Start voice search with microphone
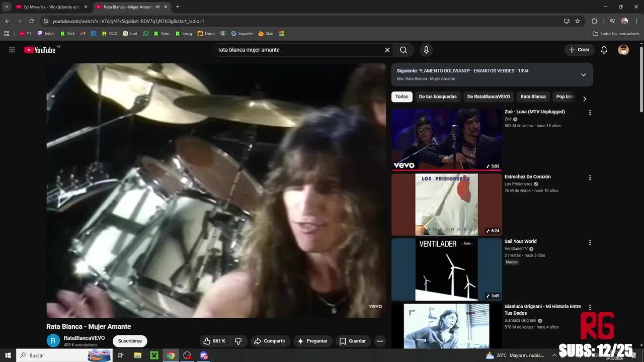This screenshot has width=644, height=362. click(426, 50)
